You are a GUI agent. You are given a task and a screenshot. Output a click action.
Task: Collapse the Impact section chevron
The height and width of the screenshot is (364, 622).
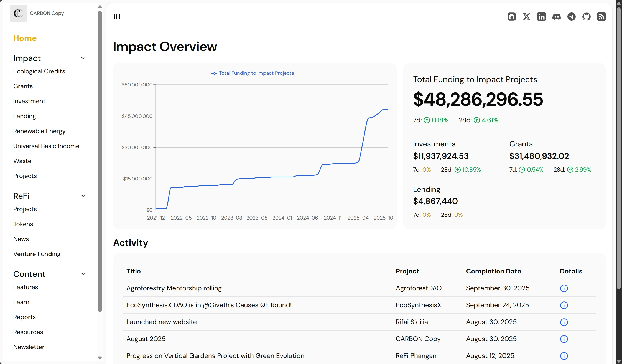[x=83, y=58]
